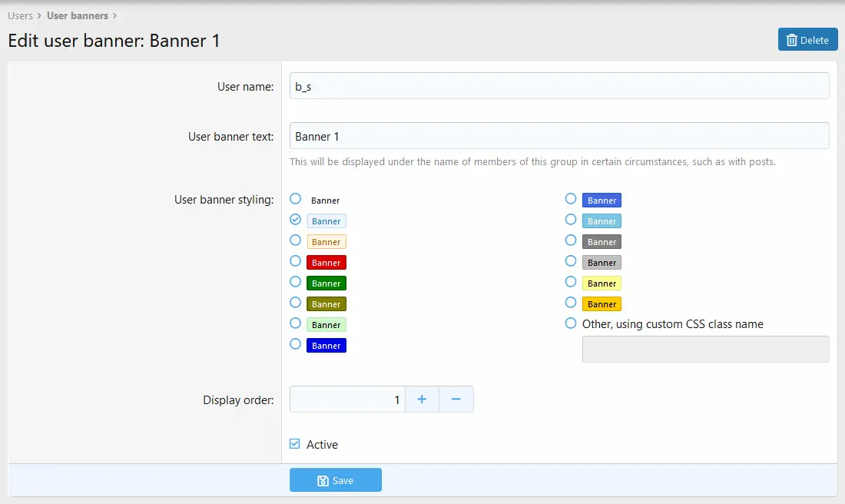845x504 pixels.
Task: Select the royal blue Banner style radio
Action: [571, 199]
